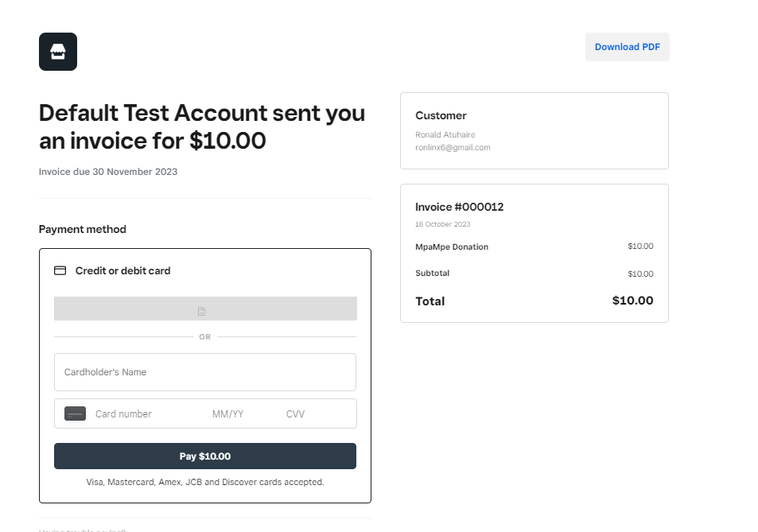
Task: Click the Invoice #000012 heading
Action: 459,207
